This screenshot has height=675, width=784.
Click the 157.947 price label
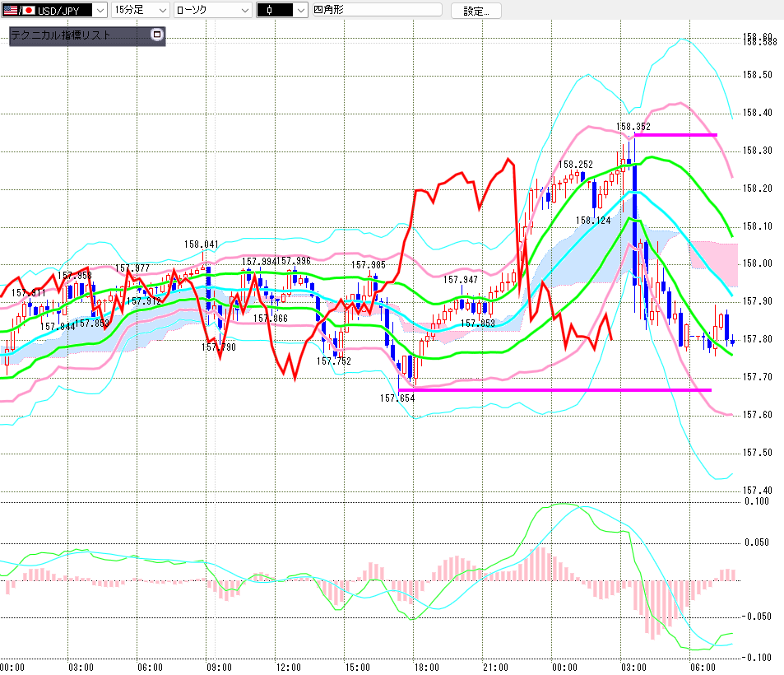461,280
